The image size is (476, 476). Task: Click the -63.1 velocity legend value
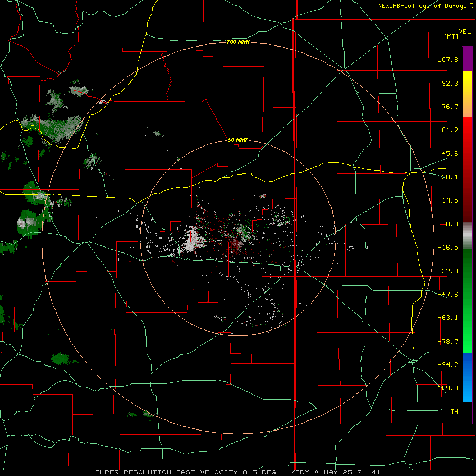[448, 318]
